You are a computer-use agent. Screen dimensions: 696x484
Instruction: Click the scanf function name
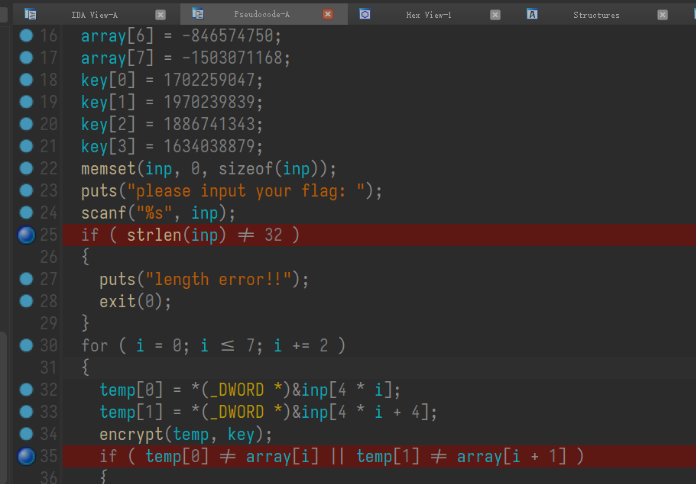coord(103,213)
